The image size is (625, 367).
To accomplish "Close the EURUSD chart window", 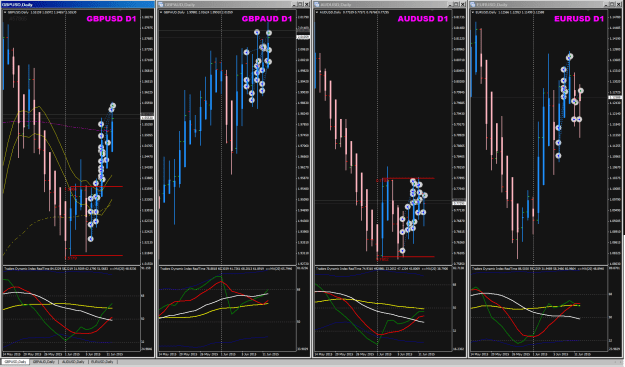I will pyautogui.click(x=619, y=4).
